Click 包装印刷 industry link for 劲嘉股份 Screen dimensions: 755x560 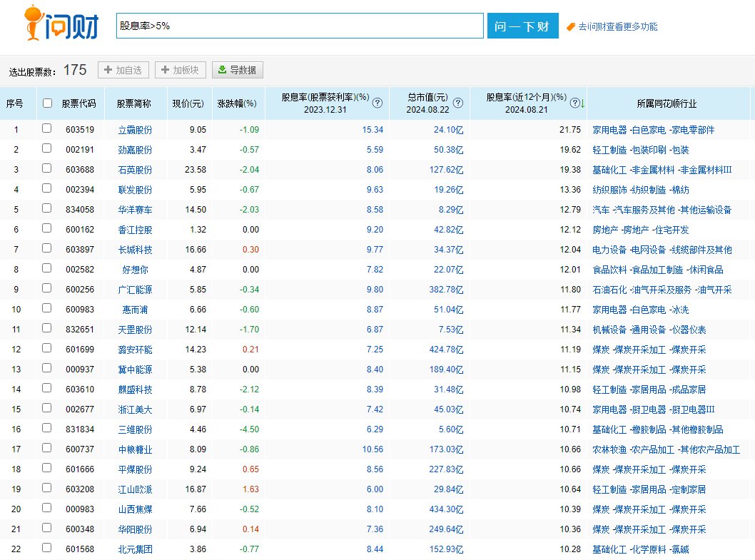[x=649, y=150]
